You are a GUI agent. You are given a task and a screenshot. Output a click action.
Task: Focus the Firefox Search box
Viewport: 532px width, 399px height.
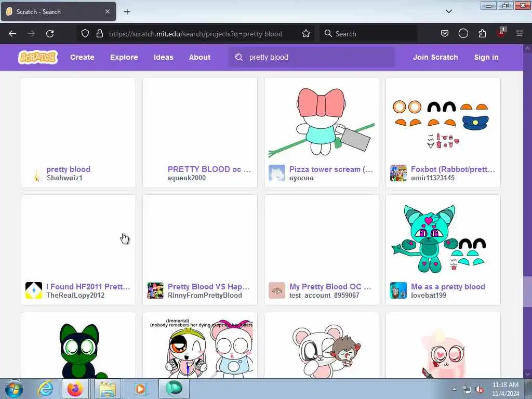tap(368, 34)
